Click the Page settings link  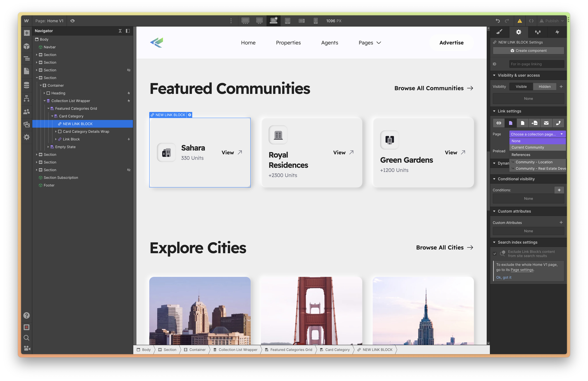tap(522, 270)
